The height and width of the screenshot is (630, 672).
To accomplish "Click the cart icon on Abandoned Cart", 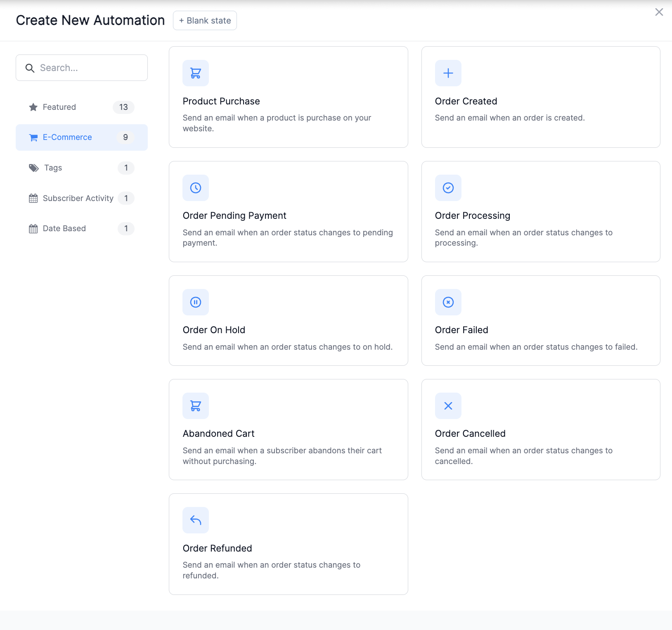I will coord(196,406).
